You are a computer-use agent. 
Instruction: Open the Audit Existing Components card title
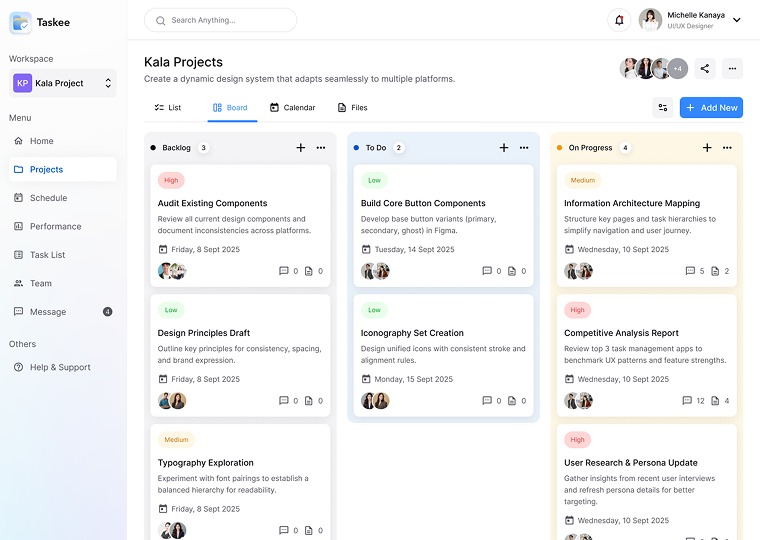[212, 203]
